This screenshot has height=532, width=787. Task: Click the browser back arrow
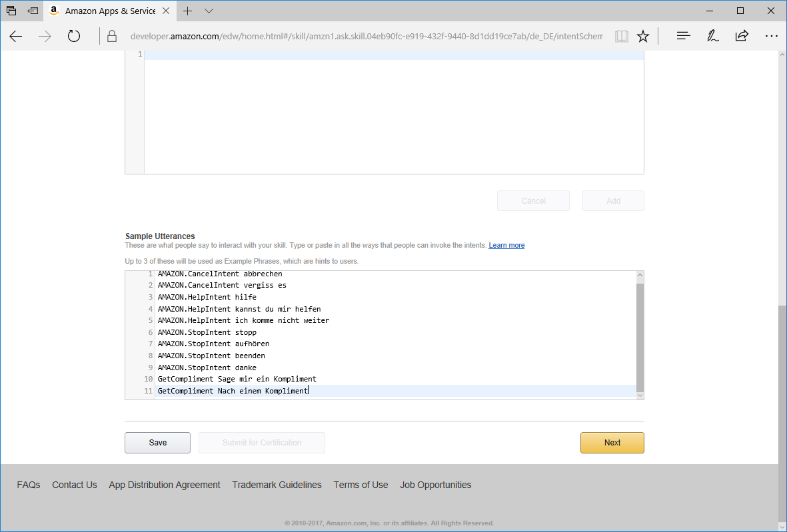tap(16, 37)
